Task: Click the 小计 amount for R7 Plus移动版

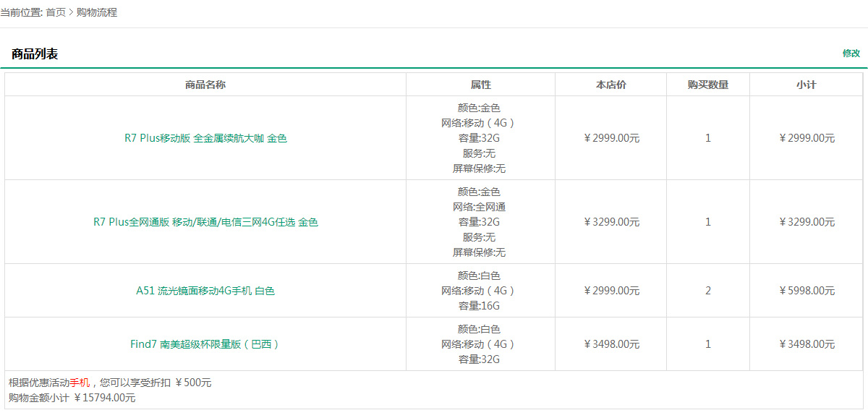Action: click(807, 138)
